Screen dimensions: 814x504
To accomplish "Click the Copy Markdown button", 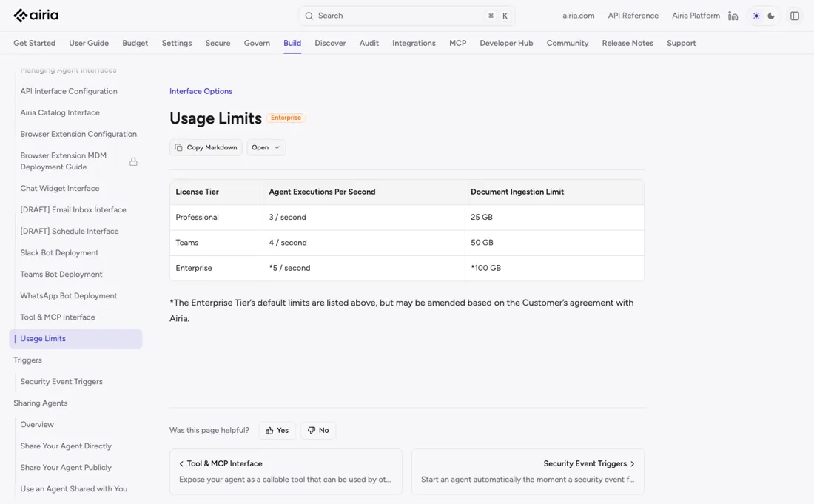I will [x=206, y=147].
